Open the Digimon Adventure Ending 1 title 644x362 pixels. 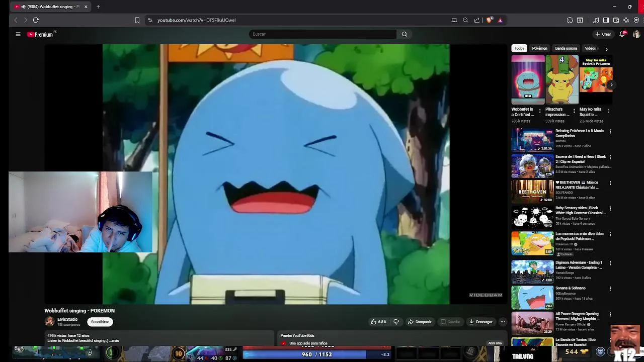click(579, 265)
